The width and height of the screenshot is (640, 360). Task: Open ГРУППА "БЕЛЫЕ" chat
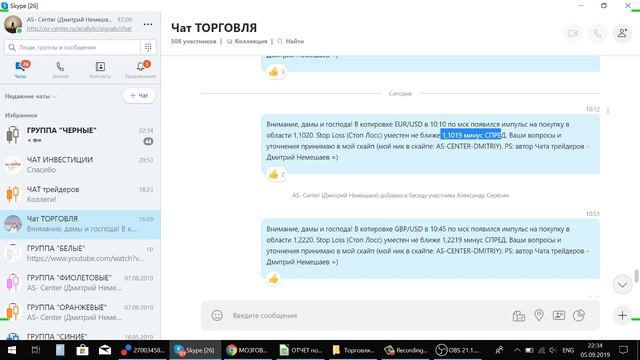point(80,253)
